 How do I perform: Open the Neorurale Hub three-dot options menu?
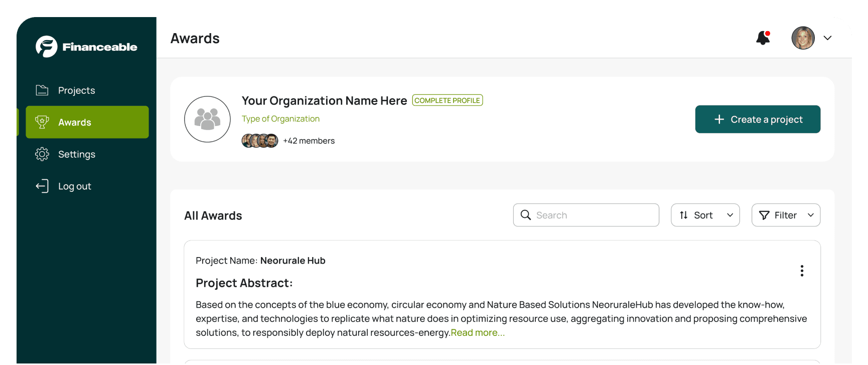point(802,271)
